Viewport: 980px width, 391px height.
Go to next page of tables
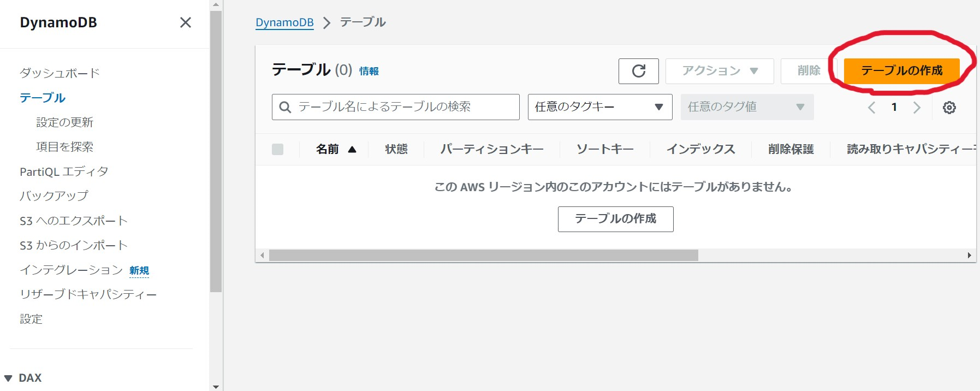917,108
